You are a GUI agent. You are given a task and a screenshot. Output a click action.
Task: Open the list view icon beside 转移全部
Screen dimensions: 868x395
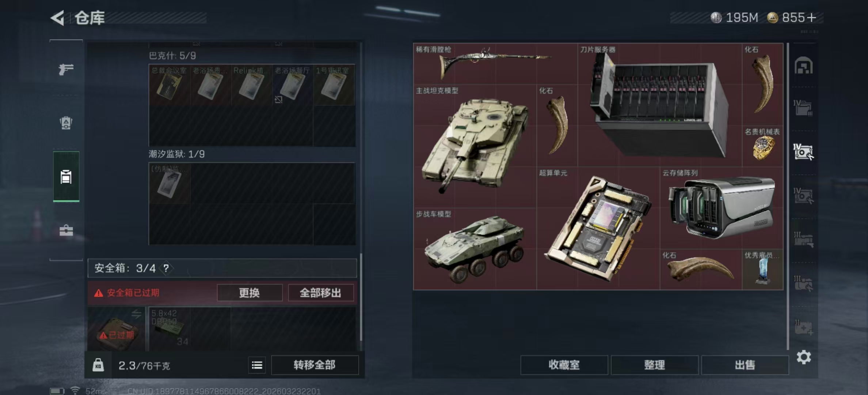pyautogui.click(x=257, y=365)
